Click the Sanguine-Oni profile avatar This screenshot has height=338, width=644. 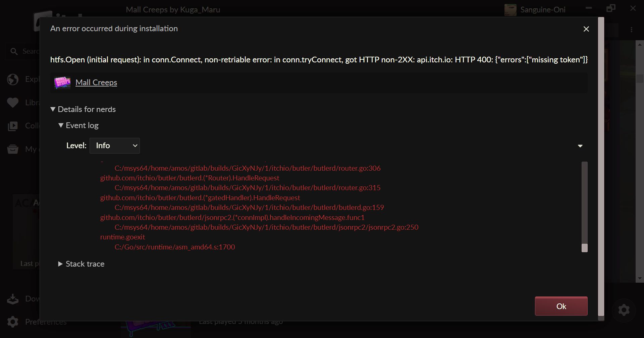click(x=510, y=10)
